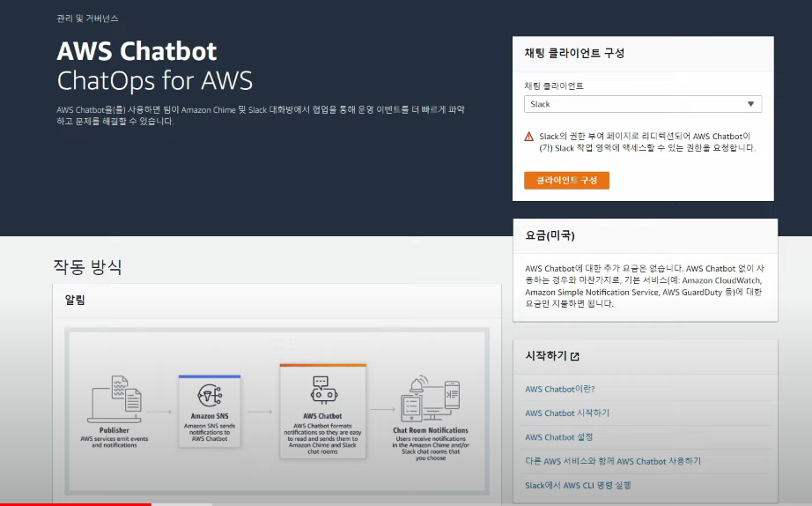Click the Chat Room Notifications devices icon
This screenshot has width=812, height=506.
point(431,398)
